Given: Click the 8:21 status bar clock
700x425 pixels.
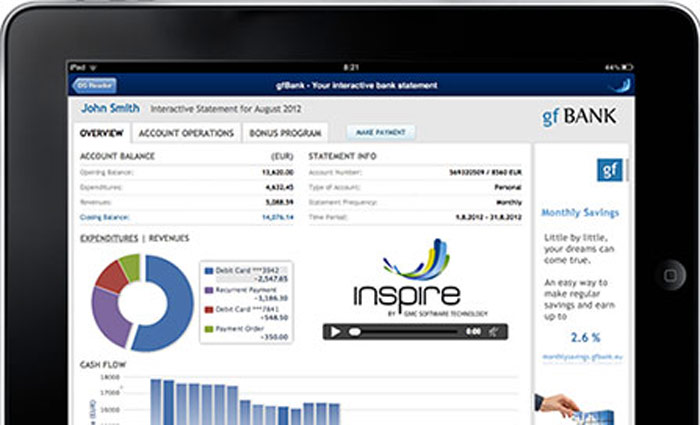Looking at the screenshot, I should tap(351, 67).
